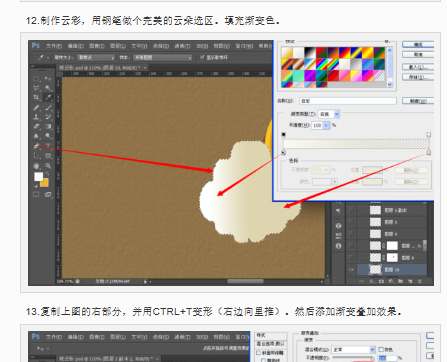Swap foreground and background colors in step 12 toolbox
Viewport: 447px width, 362px height.
click(x=48, y=174)
